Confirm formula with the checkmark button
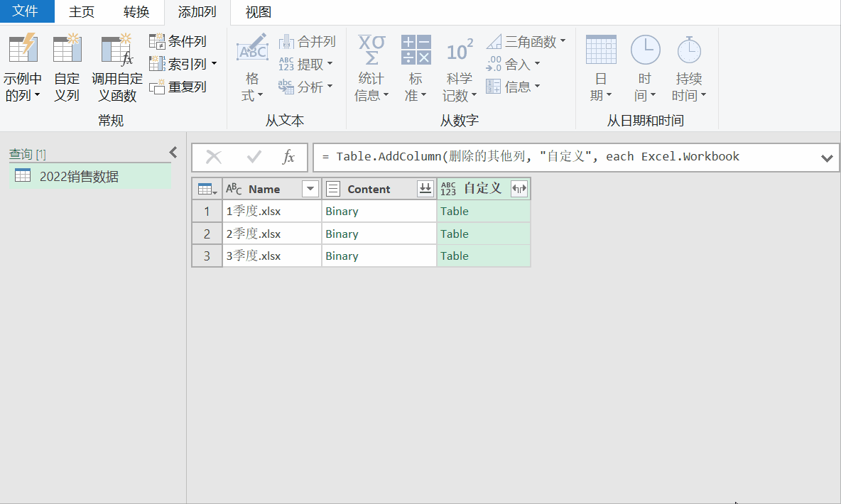Viewport: 841px width, 504px height. coord(254,157)
